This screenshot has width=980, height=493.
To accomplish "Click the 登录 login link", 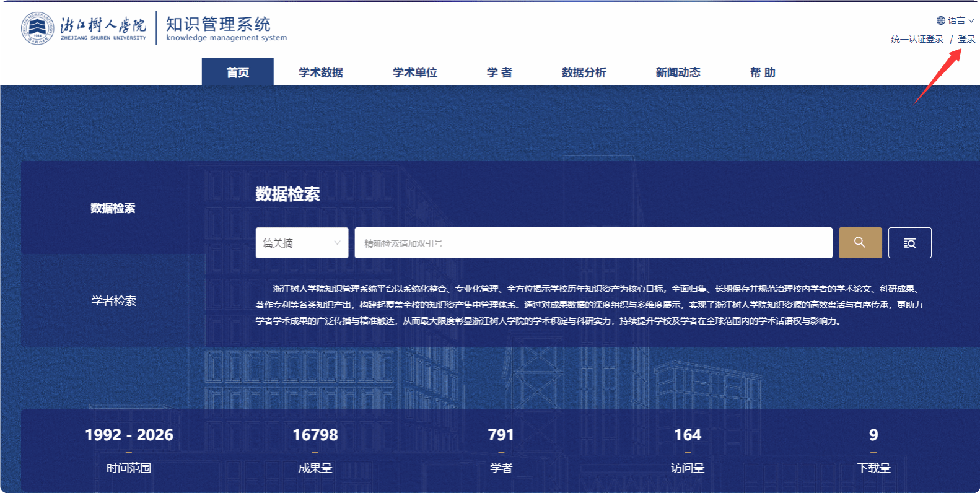I will [x=966, y=39].
